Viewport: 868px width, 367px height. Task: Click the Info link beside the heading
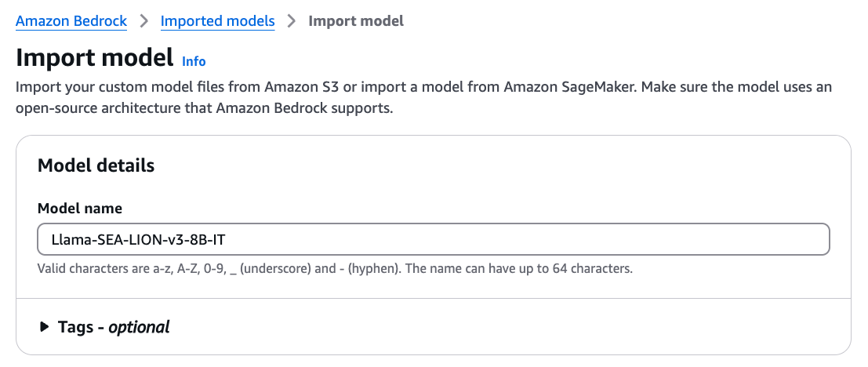(x=194, y=61)
